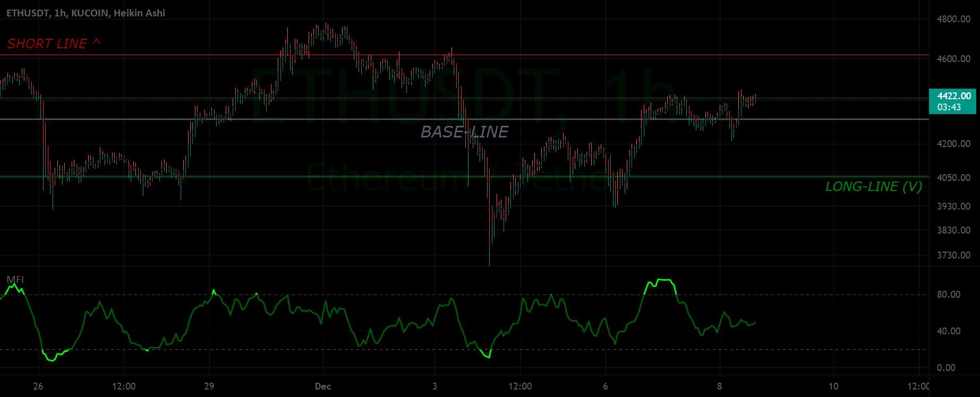Select the SHORT LINE ^ red label
980x397 pixels.
[x=54, y=44]
